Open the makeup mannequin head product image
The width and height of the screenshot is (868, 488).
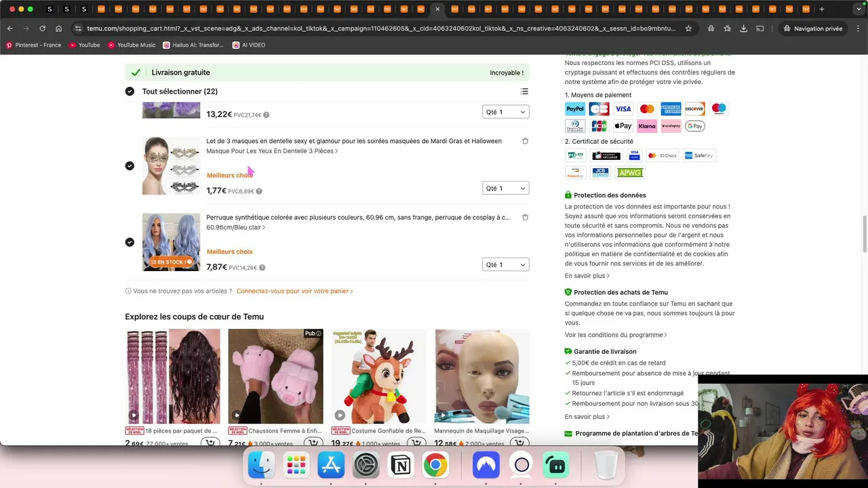click(482, 376)
